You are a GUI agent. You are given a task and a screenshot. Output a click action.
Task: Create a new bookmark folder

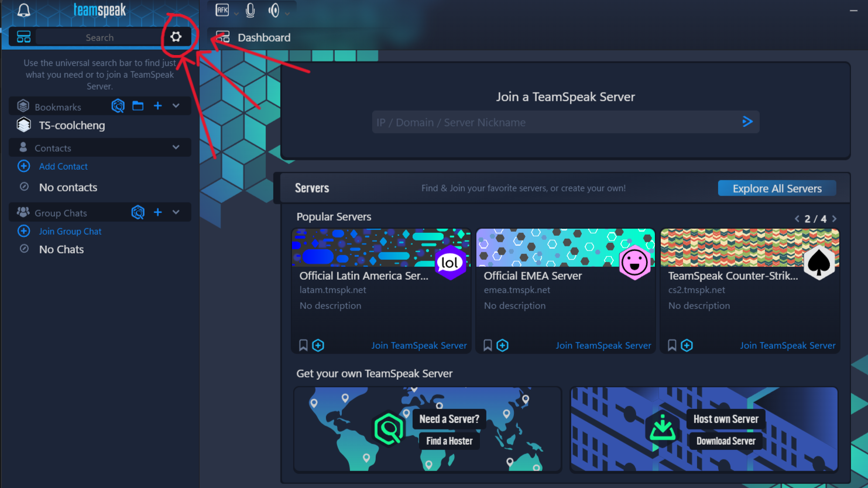[x=138, y=106]
